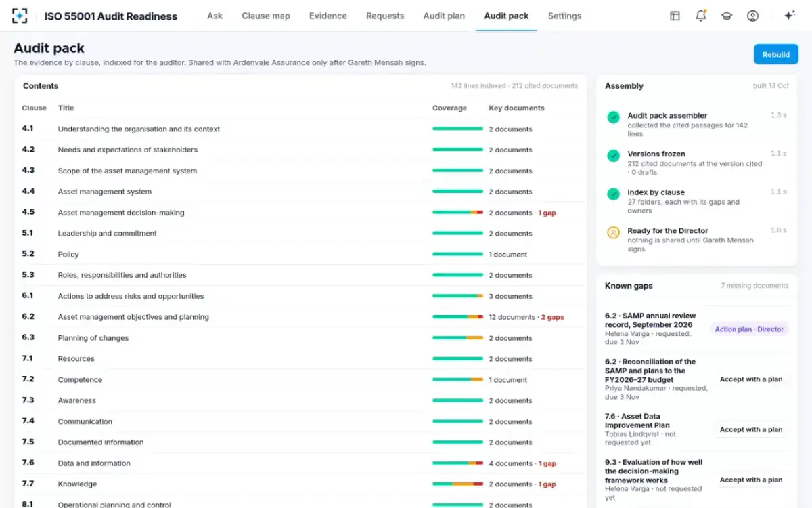Viewport: 812px width, 508px height.
Task: Open clause 4.1 Understanding the organisation and its context
Action: coord(300,129)
